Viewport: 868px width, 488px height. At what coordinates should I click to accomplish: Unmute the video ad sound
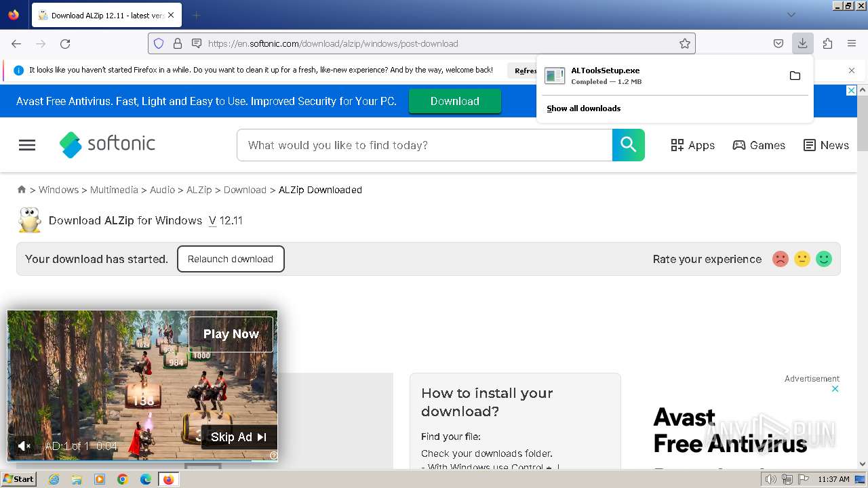point(24,446)
